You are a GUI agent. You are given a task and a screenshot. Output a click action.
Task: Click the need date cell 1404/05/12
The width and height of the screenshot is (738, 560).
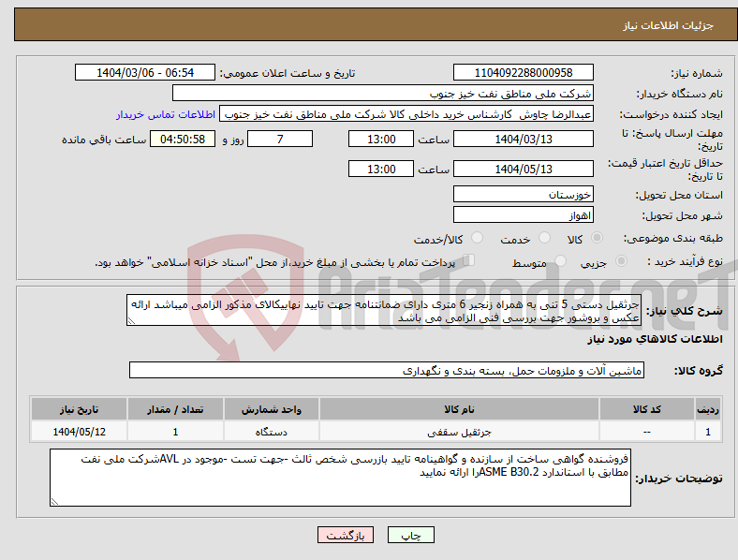point(79,432)
